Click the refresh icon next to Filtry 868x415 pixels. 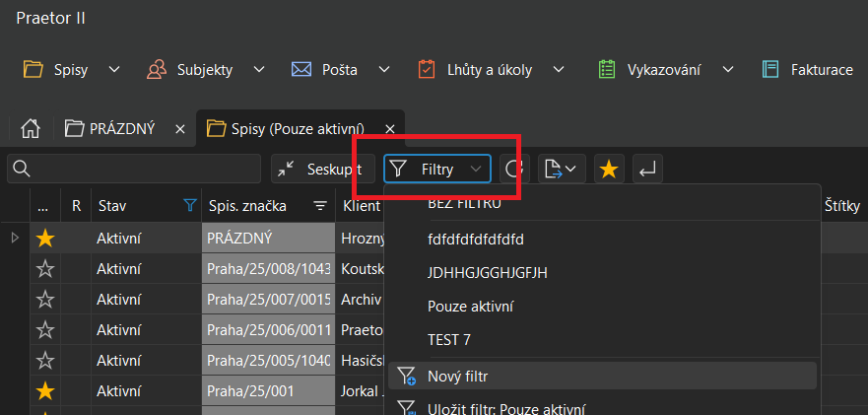coord(513,170)
